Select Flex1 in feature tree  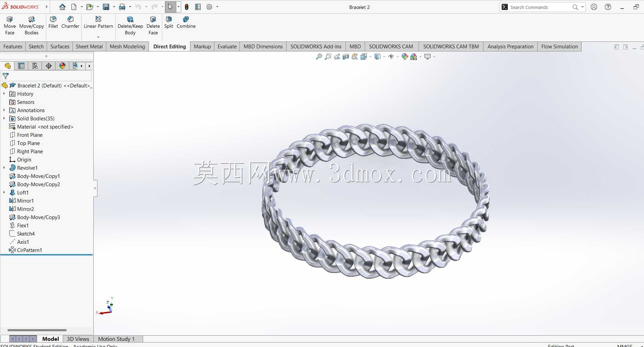click(x=23, y=225)
